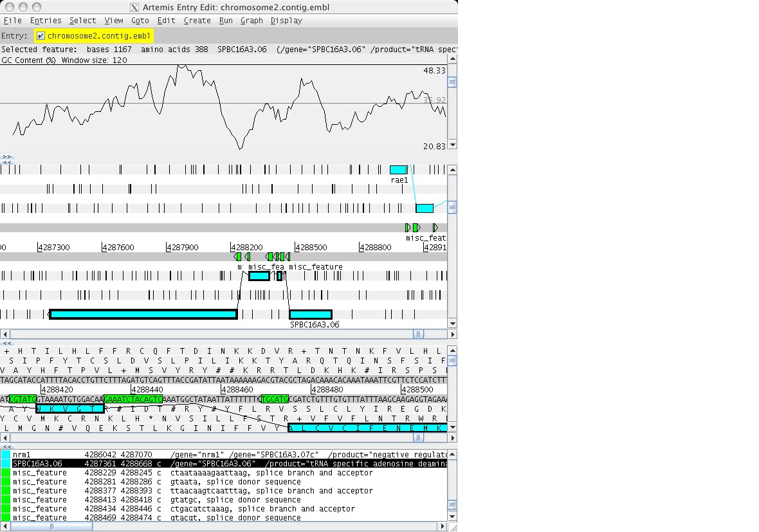Click the << collapser above the feature list
This screenshot has width=759, height=532.
click(x=7, y=447)
